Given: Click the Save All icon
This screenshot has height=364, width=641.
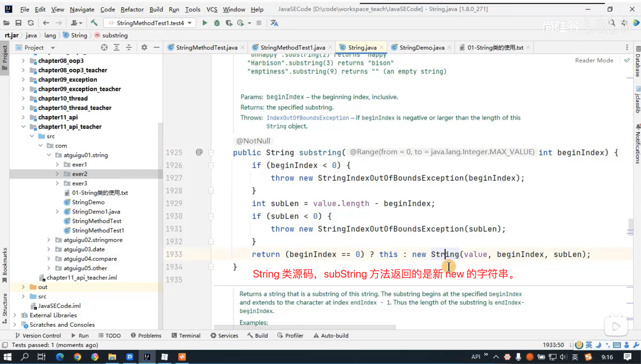Looking at the screenshot, I should 19,23.
